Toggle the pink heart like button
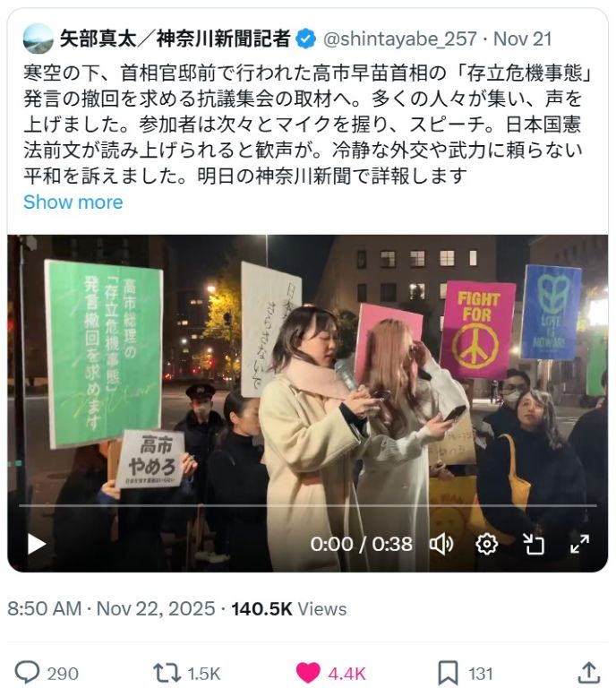The width and height of the screenshot is (616, 697). [x=308, y=673]
